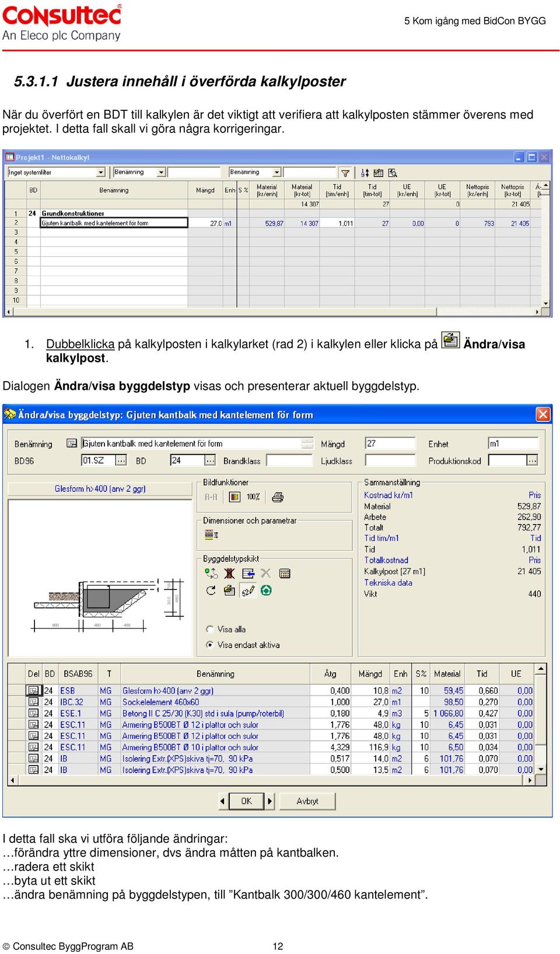Open the first Benämning dropdown in Nettokalkyl toolbar
560x954 pixels.
pyautogui.click(x=162, y=172)
